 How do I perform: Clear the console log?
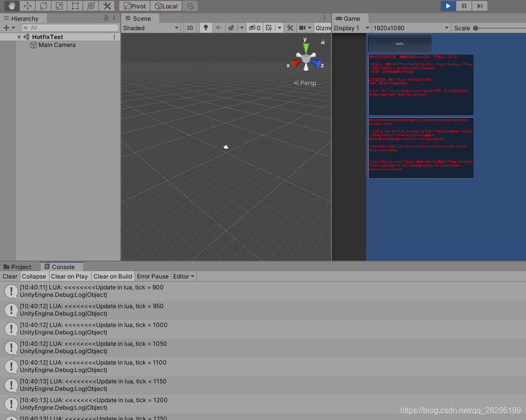(10, 277)
